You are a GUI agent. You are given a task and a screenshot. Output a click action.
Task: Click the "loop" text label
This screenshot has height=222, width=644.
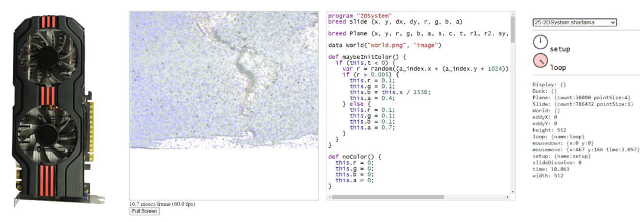558,68
